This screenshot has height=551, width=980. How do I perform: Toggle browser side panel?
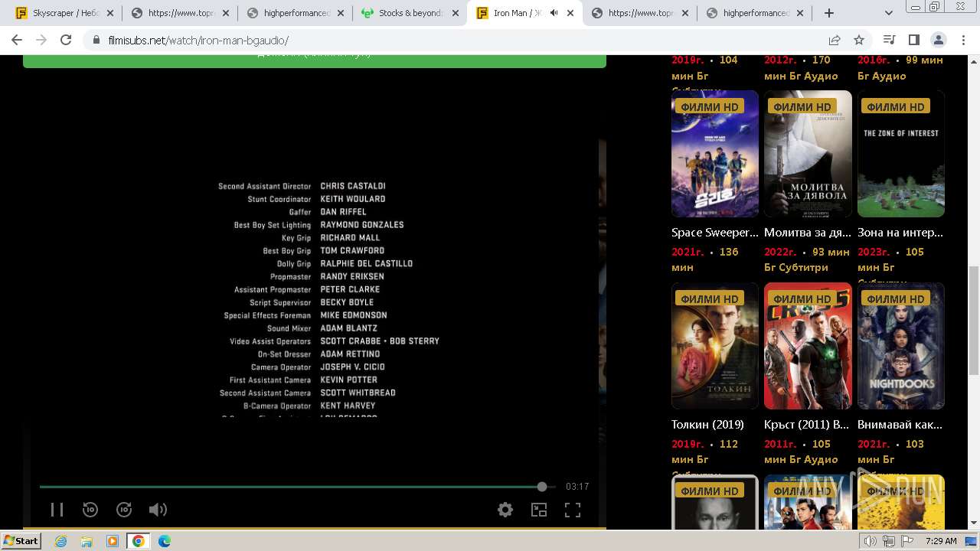(x=913, y=40)
